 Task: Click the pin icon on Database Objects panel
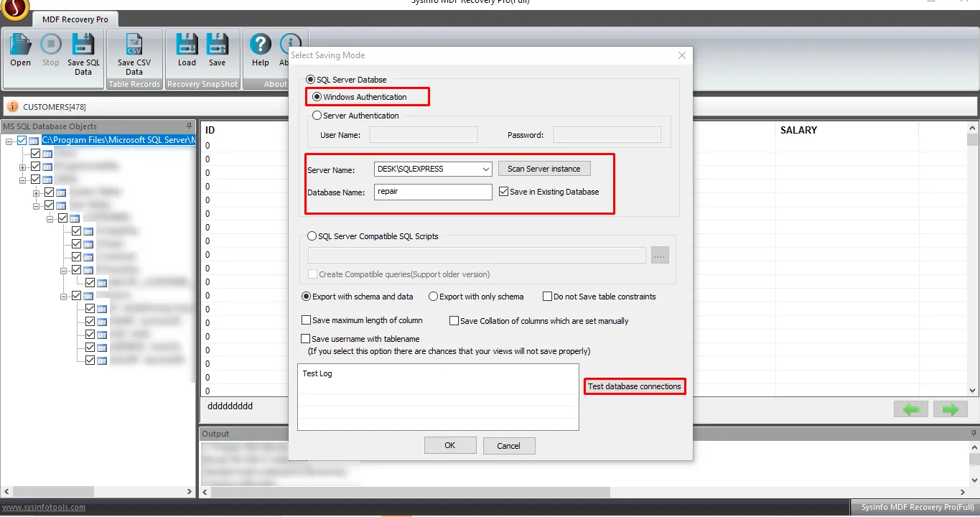pos(190,126)
